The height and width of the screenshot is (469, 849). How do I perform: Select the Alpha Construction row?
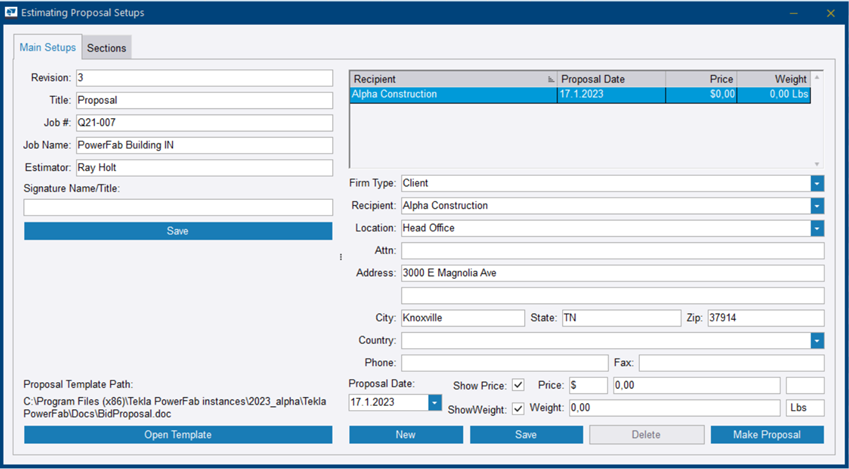(x=450, y=95)
